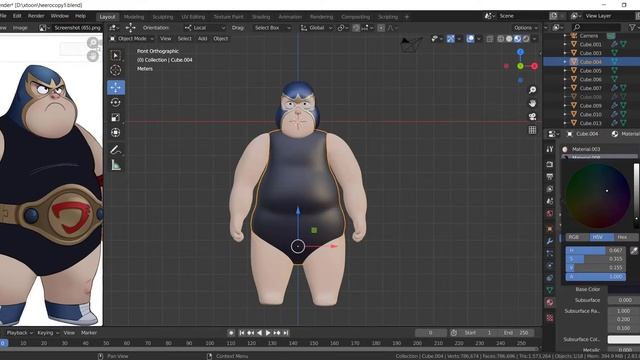
Task: Adjust the S saturation slider
Action: click(x=596, y=259)
